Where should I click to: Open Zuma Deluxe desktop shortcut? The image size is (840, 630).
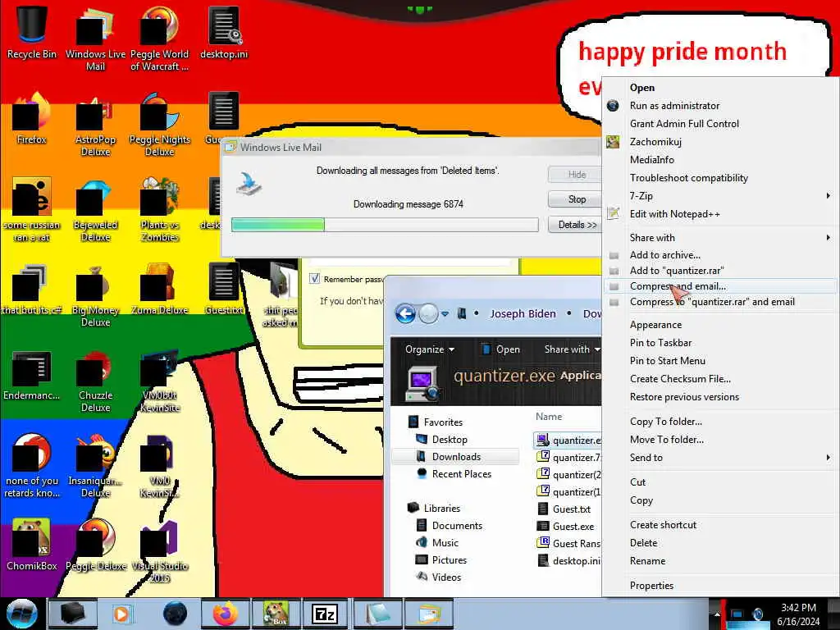[159, 290]
